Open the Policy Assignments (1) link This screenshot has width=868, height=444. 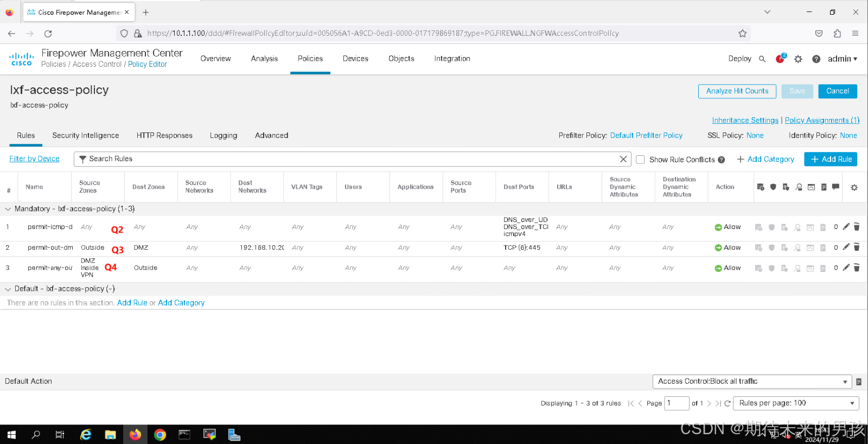tap(822, 120)
